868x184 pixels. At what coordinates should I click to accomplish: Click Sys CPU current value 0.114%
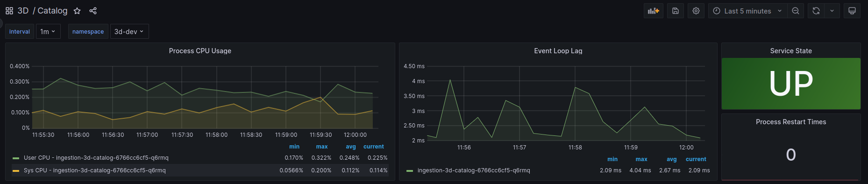point(378,170)
